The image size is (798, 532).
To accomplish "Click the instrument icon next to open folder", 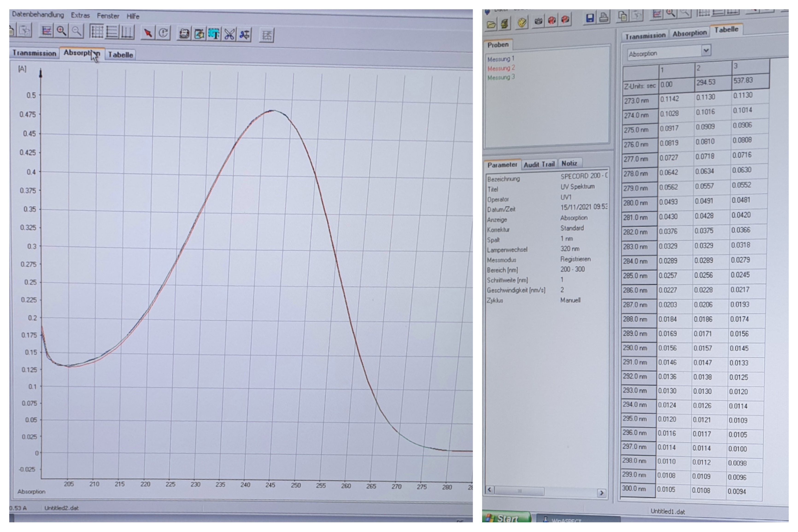I will tap(505, 24).
